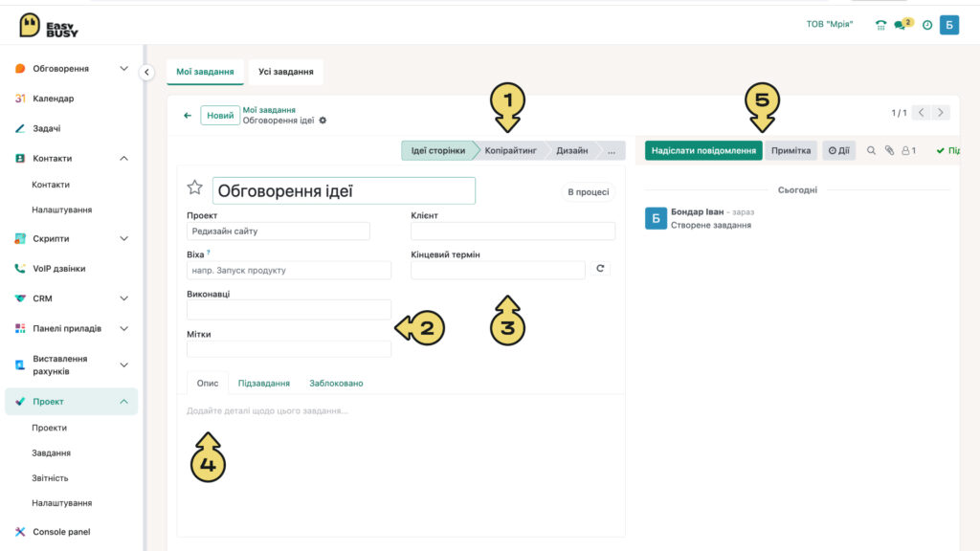The width and height of the screenshot is (980, 551).
Task: Switch to Мої завдання tab
Action: [x=205, y=72]
